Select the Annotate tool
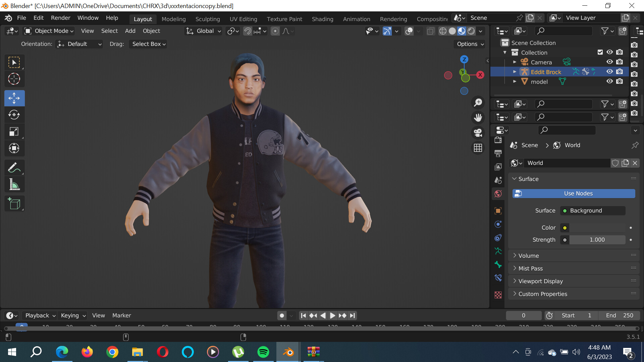644x362 pixels. point(14,167)
